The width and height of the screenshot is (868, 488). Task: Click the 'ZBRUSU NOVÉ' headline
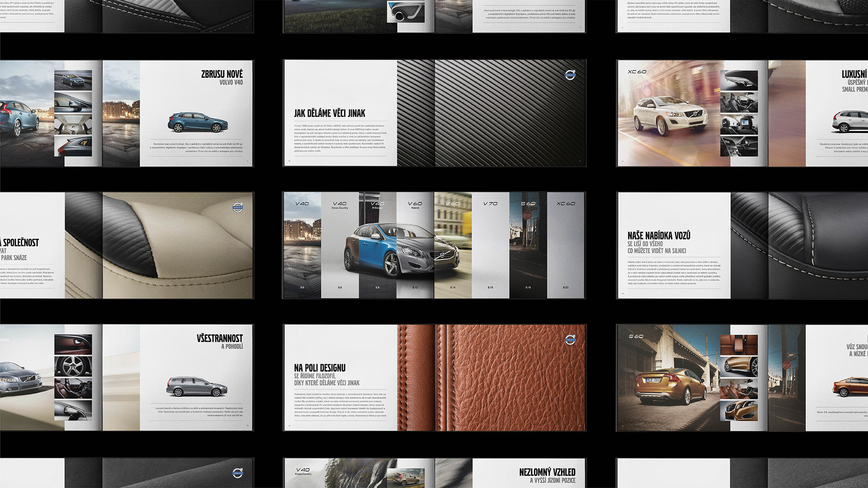[222, 74]
